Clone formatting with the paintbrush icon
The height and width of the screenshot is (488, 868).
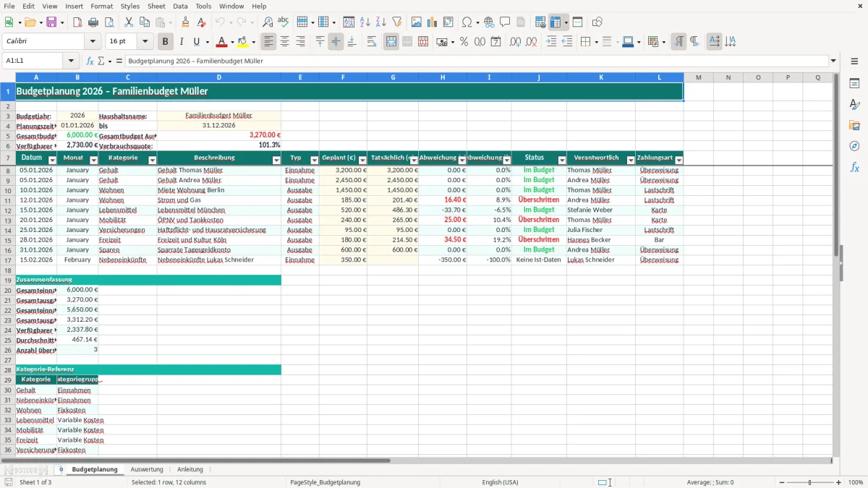click(185, 22)
